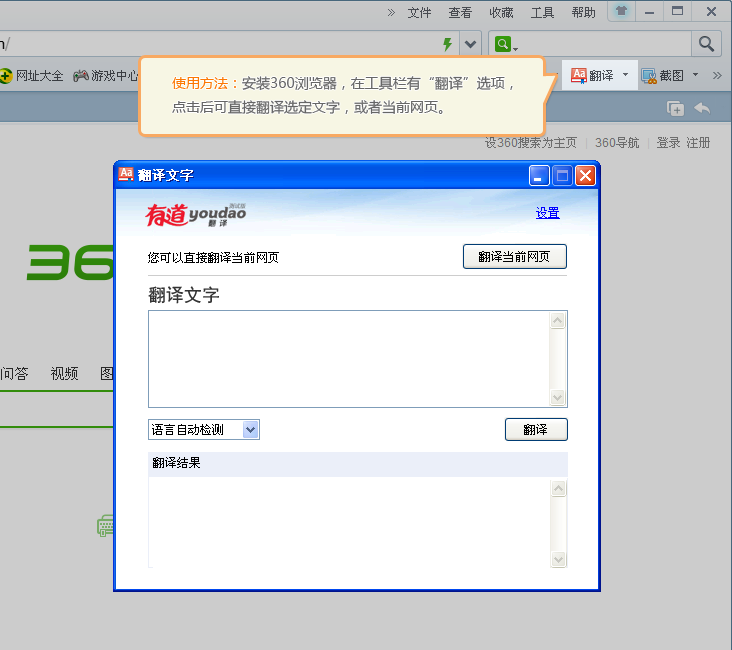
Task: Click the magnifier search button
Action: click(706, 44)
